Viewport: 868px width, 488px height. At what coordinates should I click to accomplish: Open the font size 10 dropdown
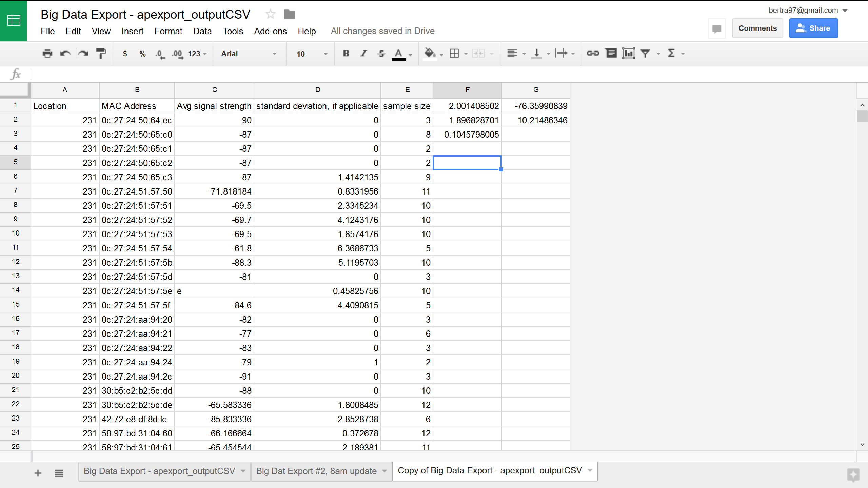pos(311,54)
